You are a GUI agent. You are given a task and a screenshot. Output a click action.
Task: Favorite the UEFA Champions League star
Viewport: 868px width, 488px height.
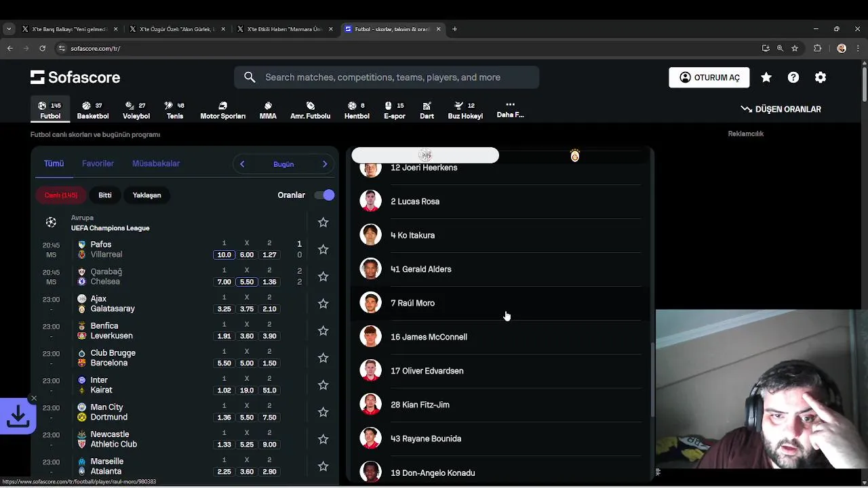pyautogui.click(x=323, y=222)
